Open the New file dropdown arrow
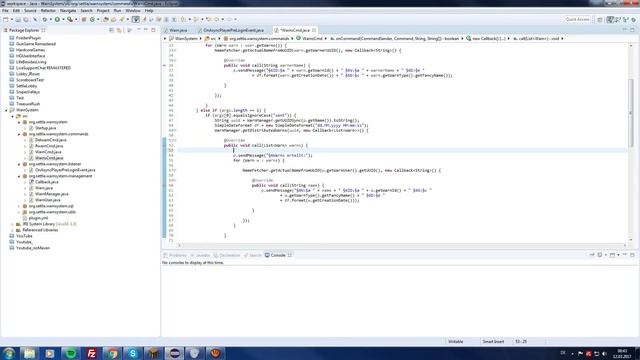The height and width of the screenshot is (360, 640). coord(11,19)
